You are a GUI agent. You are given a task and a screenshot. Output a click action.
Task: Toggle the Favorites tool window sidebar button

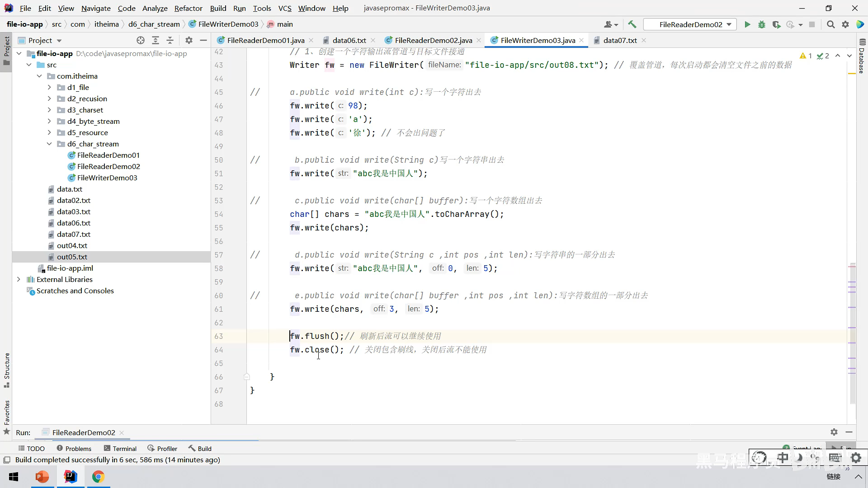coord(7,413)
